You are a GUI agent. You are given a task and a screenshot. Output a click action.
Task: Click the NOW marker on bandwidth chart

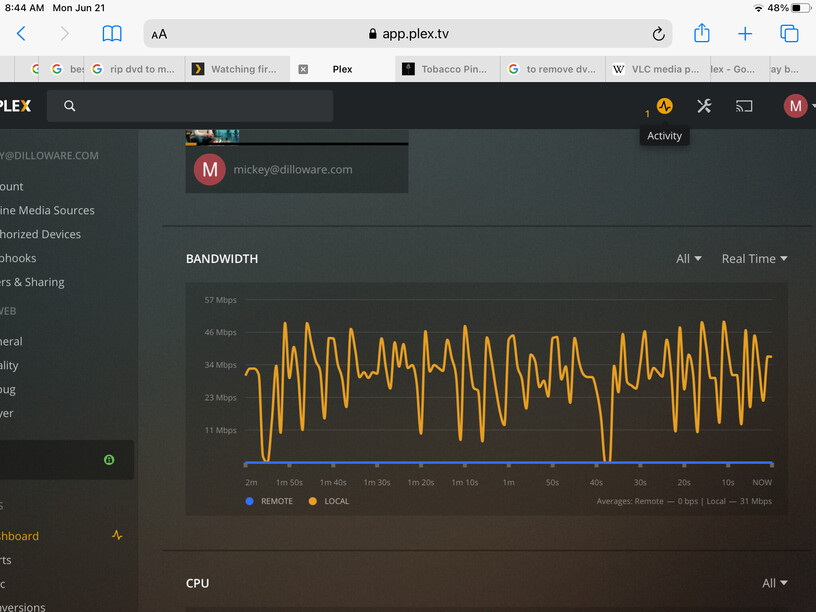tap(762, 482)
